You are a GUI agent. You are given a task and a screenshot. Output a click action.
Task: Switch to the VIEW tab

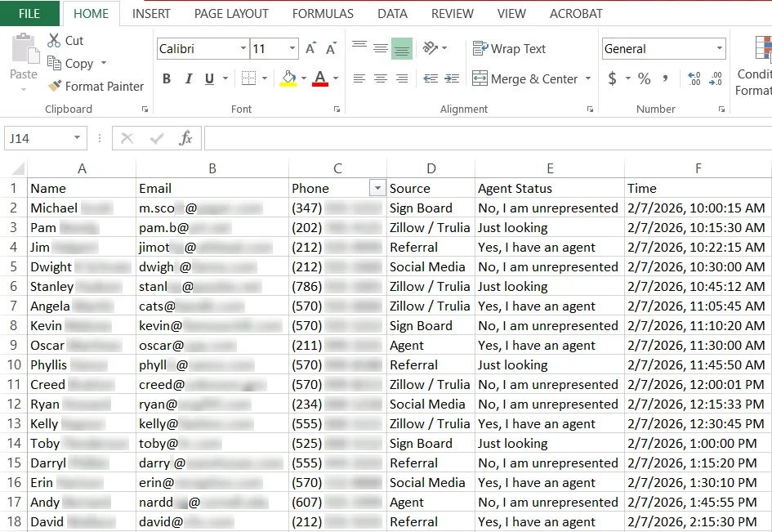[x=511, y=14]
